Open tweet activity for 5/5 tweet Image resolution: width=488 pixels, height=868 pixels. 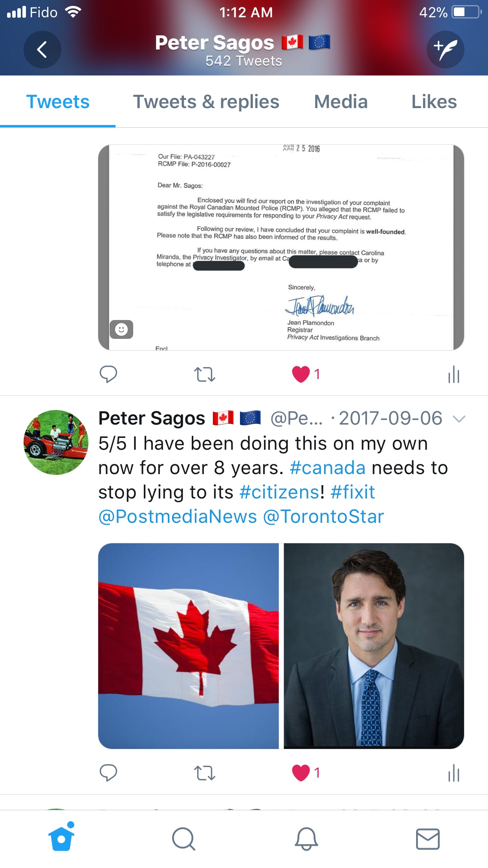[454, 773]
